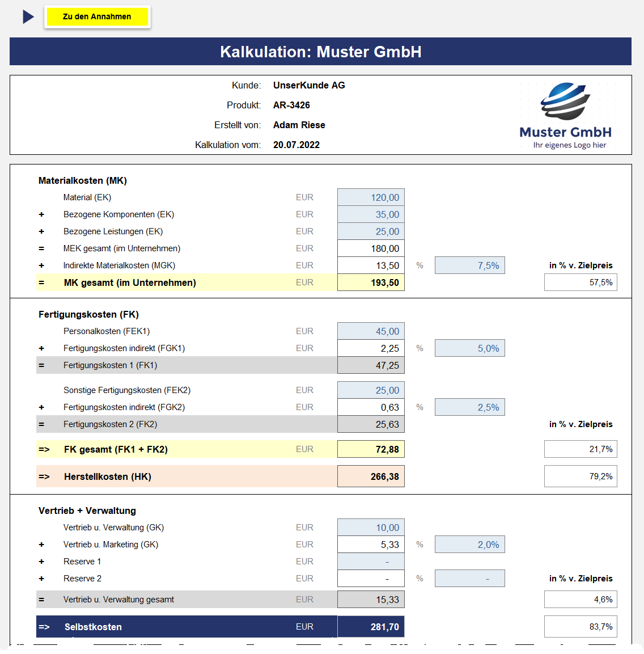Click the FGK1 amount cell 2,25
This screenshot has width=644, height=654.
(371, 348)
